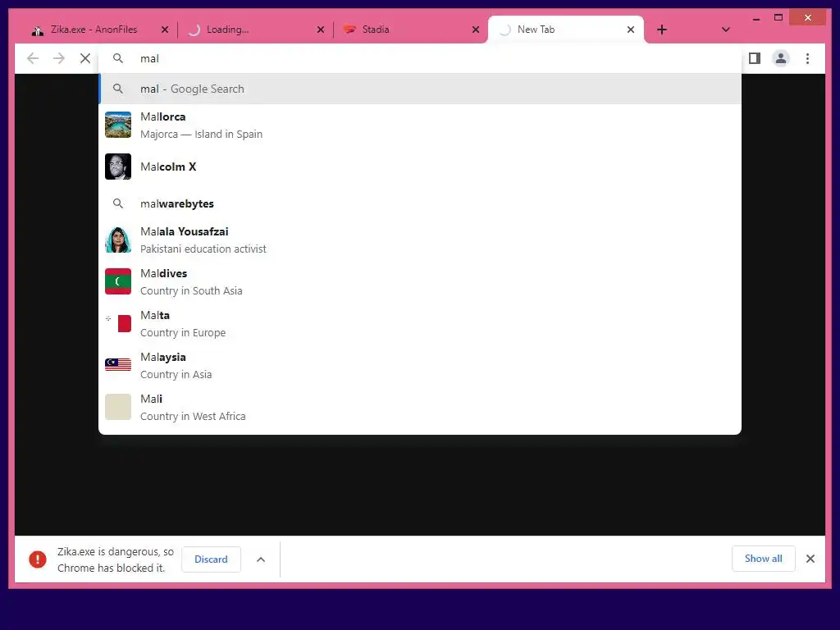This screenshot has width=840, height=630.
Task: Click the address bar containing 'mal'
Action: click(421, 58)
